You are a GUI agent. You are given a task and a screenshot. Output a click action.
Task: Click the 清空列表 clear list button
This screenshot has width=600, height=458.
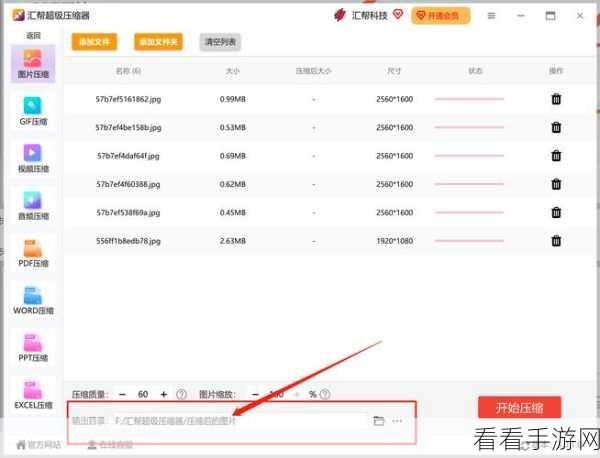click(220, 42)
